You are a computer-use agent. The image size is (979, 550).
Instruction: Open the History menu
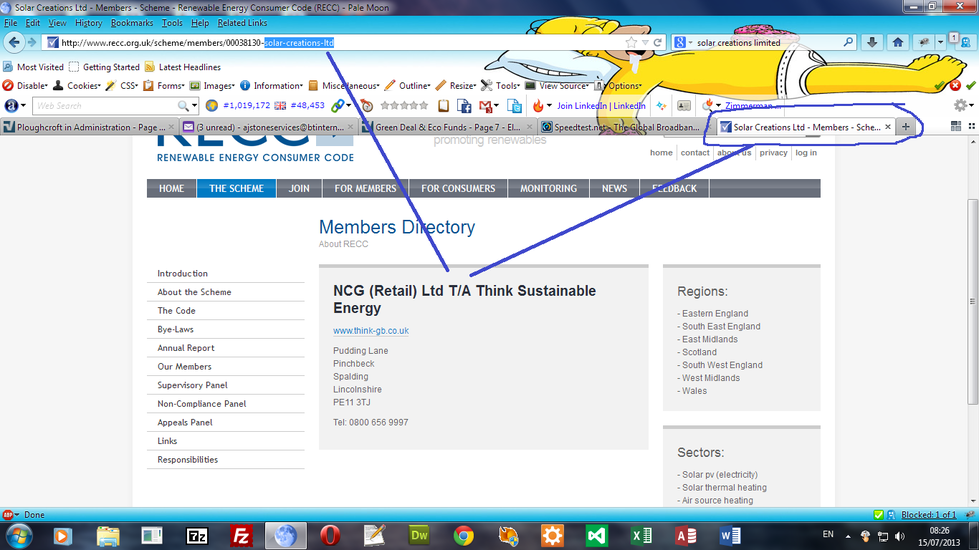coord(89,22)
